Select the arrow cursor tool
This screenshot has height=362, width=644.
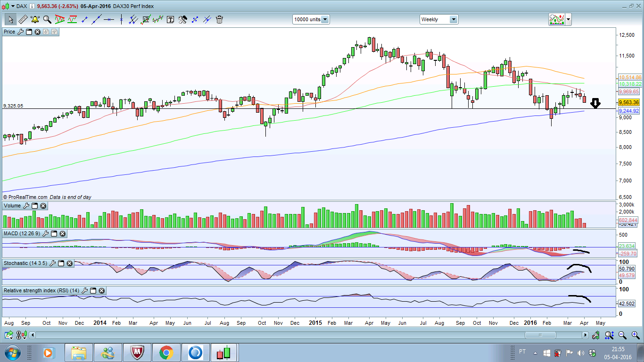pyautogui.click(x=11, y=19)
